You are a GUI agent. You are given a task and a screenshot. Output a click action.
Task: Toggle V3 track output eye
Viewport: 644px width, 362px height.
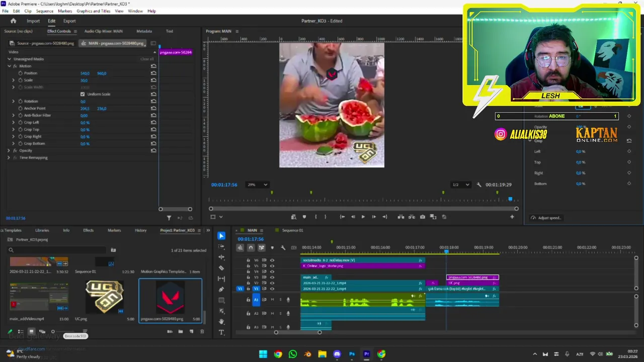tap(272, 277)
